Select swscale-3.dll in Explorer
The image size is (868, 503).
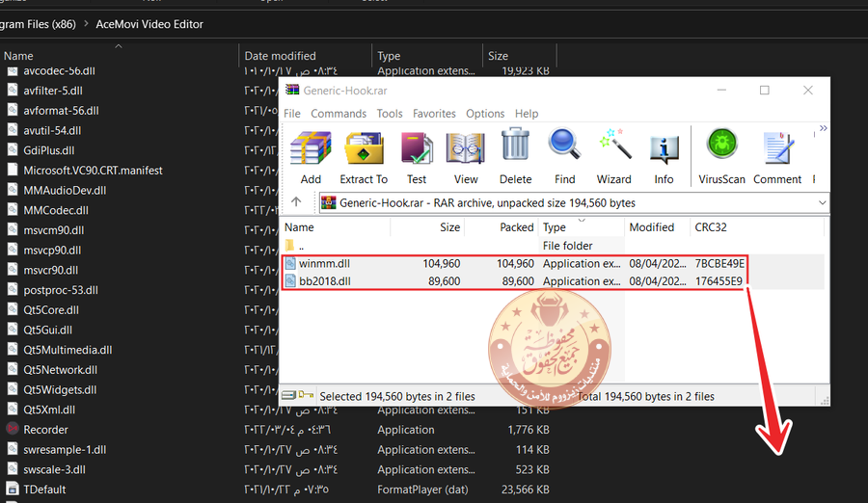tap(54, 469)
